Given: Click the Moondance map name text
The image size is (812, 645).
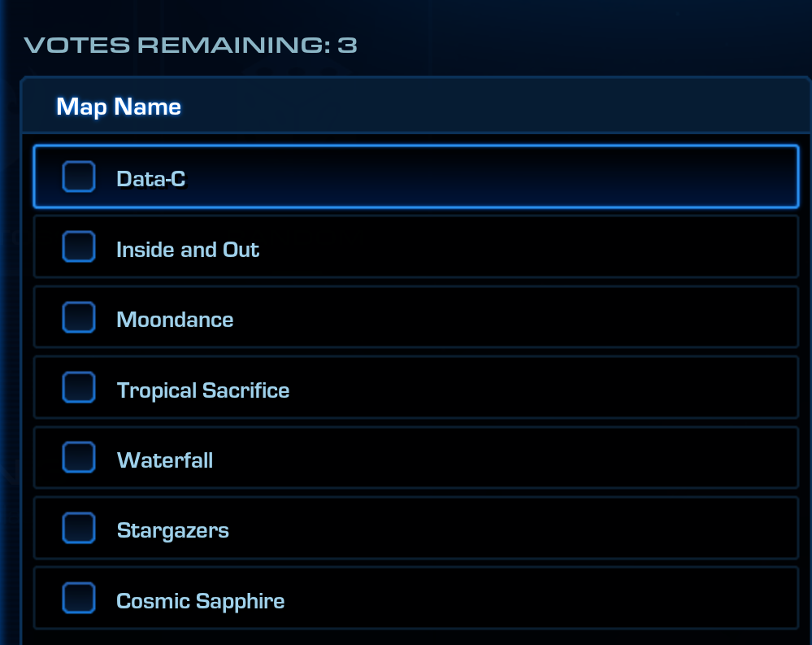Looking at the screenshot, I should [x=175, y=320].
